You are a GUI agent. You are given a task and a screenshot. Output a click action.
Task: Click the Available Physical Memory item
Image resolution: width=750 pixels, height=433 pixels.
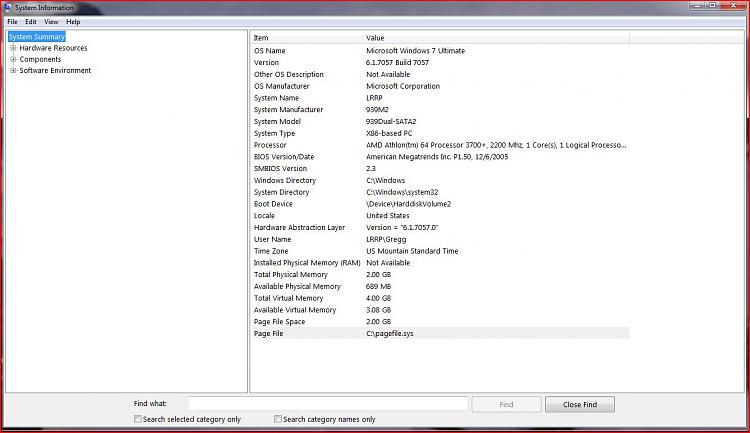pos(298,286)
